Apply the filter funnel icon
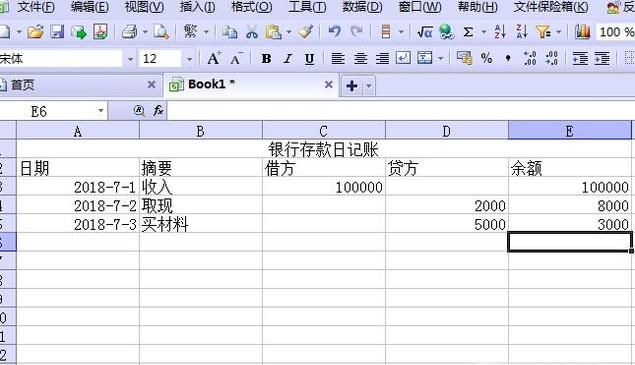This screenshot has width=635, height=365. pyautogui.click(x=543, y=32)
